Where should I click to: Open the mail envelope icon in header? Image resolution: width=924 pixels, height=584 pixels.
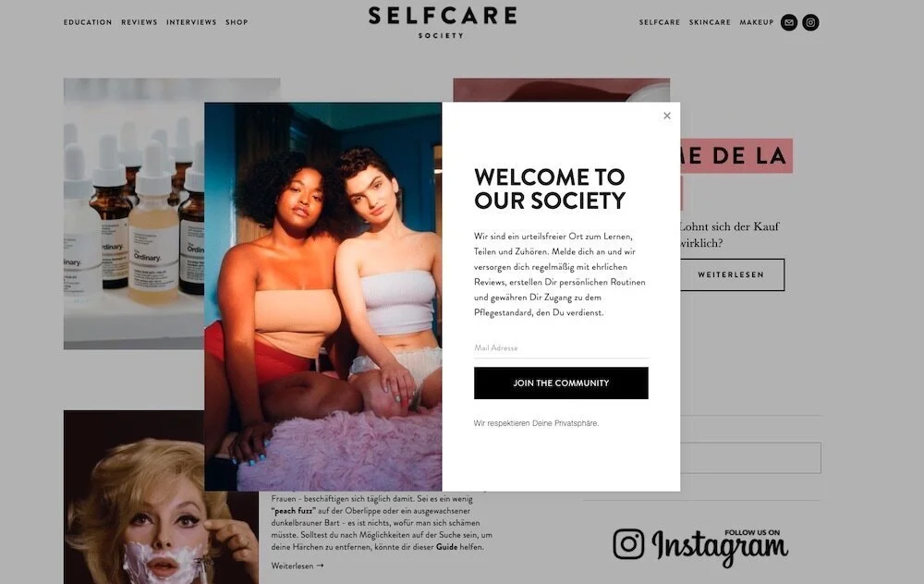click(789, 22)
